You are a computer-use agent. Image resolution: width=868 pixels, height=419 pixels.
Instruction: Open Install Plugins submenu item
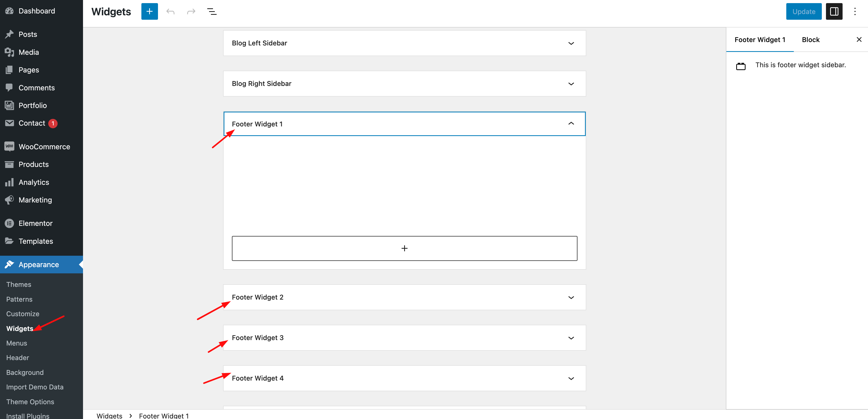(28, 415)
